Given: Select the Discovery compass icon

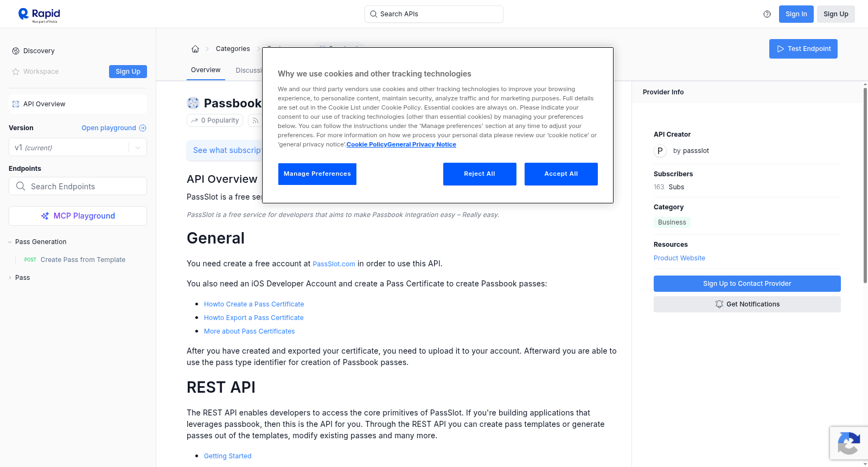Looking at the screenshot, I should pos(16,51).
